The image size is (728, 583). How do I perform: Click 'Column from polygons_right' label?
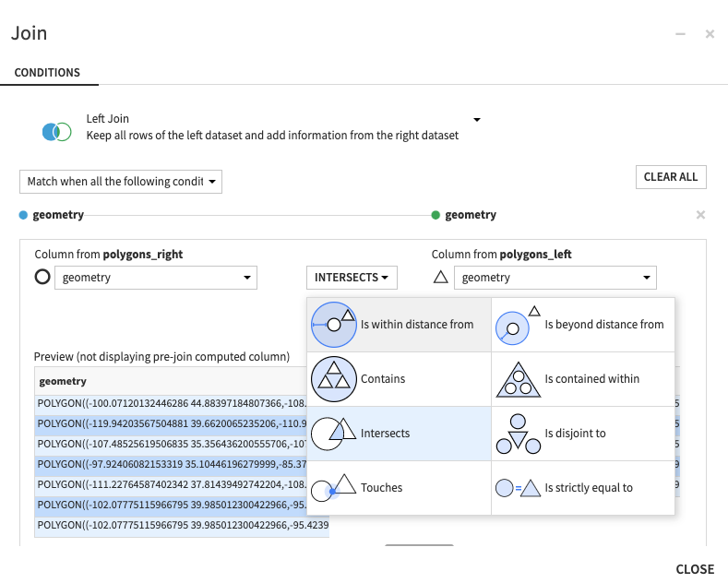[109, 255]
